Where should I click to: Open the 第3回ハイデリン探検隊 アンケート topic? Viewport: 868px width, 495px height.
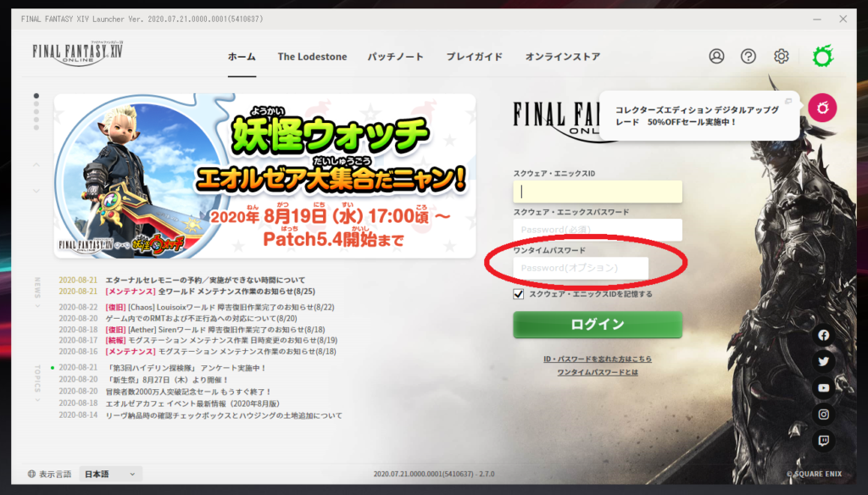coord(186,368)
